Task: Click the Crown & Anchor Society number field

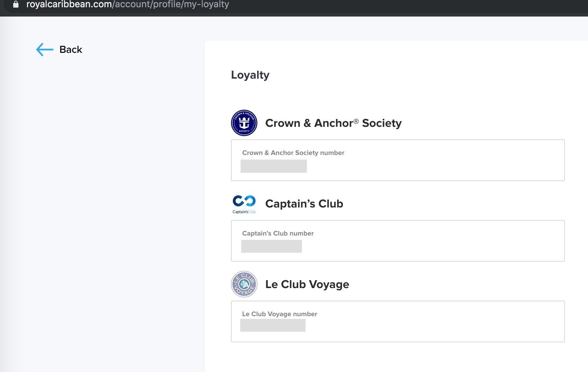Action: click(x=398, y=160)
